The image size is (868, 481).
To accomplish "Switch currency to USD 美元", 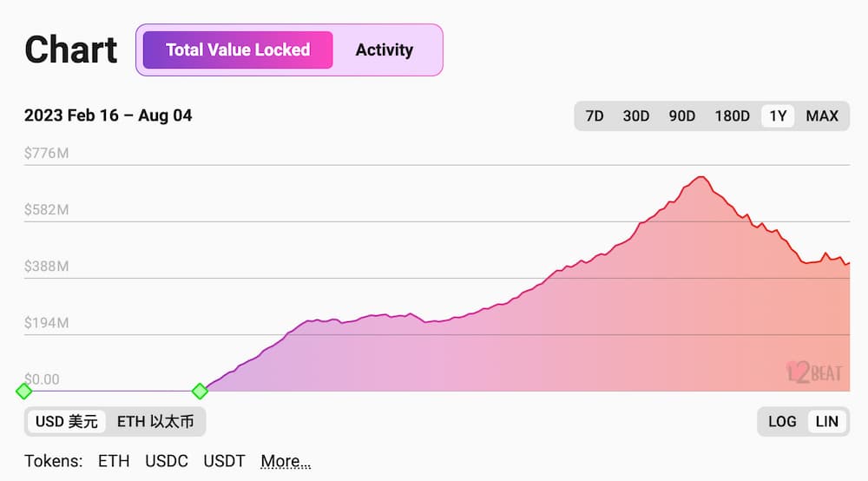I will tap(67, 422).
